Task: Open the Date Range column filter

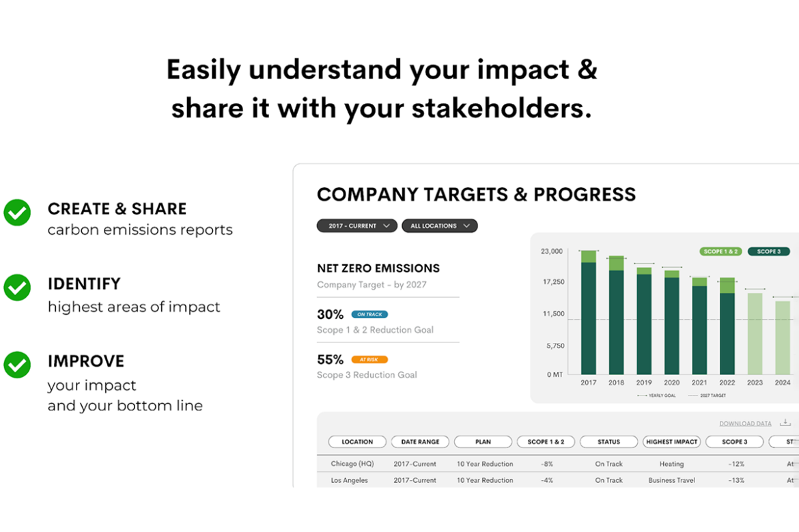Action: (x=420, y=442)
